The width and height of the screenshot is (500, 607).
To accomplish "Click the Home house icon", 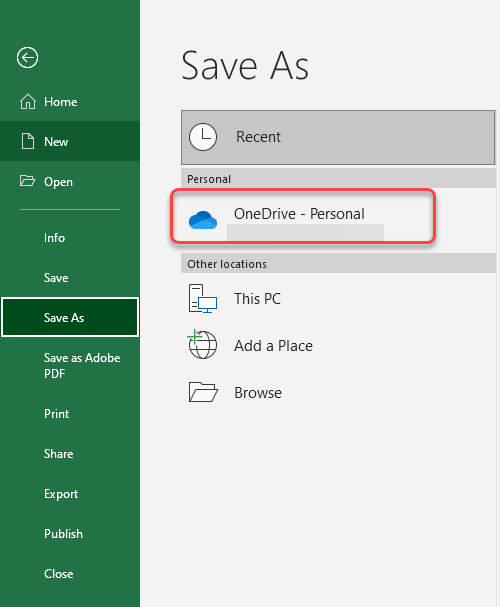I will click(28, 102).
